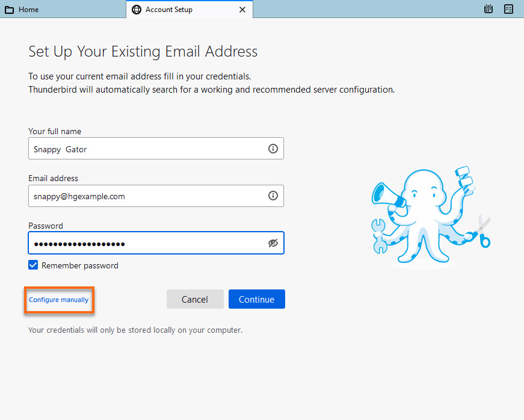Click the info icon beside Email address

[273, 196]
